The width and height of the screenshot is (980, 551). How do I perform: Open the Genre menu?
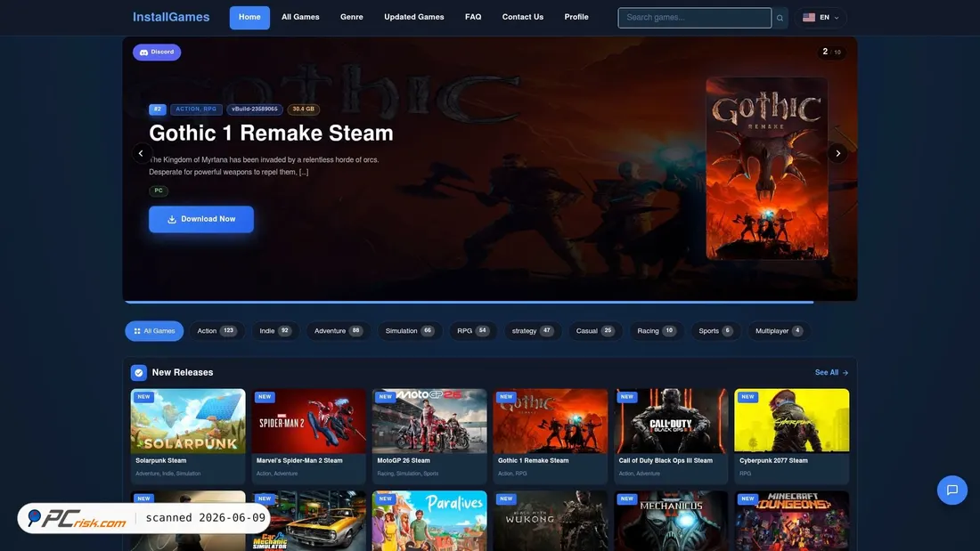click(x=351, y=18)
